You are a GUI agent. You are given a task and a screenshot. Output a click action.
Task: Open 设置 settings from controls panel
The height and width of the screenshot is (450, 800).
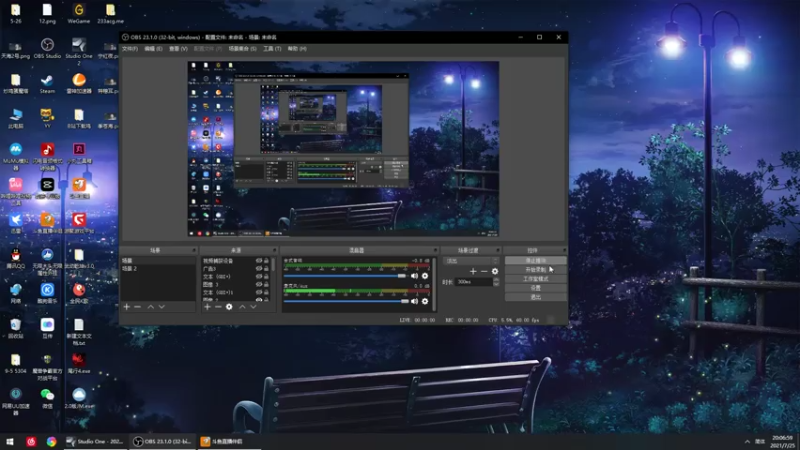[x=535, y=288]
